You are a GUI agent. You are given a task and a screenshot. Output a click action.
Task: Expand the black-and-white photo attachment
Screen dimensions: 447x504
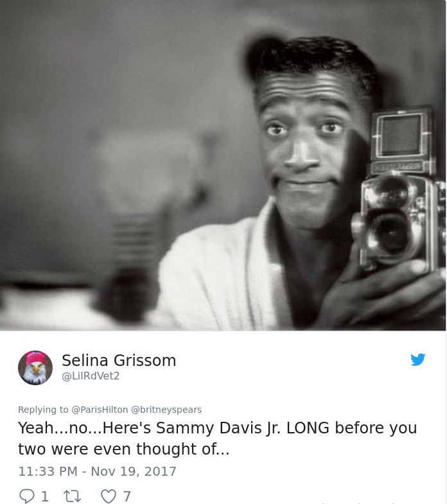(223, 165)
